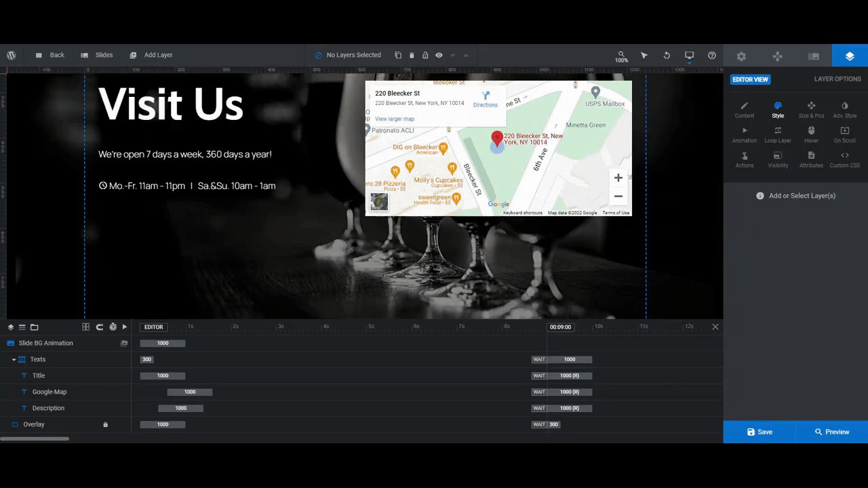Open the Add Layer menu
The image size is (868, 488).
(151, 55)
